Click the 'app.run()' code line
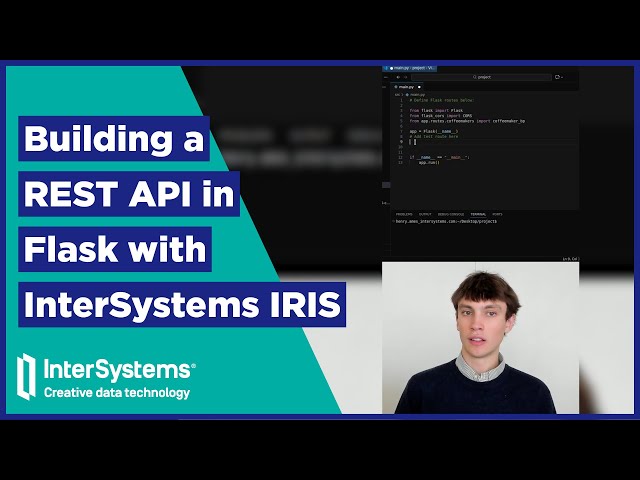Image resolution: width=640 pixels, height=480 pixels. 429,162
